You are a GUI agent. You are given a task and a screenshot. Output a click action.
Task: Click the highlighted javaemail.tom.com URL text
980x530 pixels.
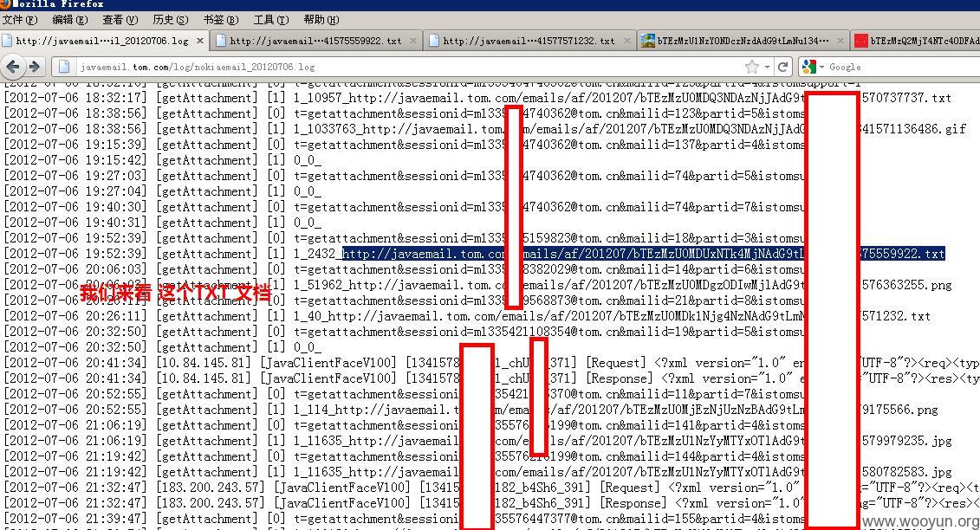643,254
